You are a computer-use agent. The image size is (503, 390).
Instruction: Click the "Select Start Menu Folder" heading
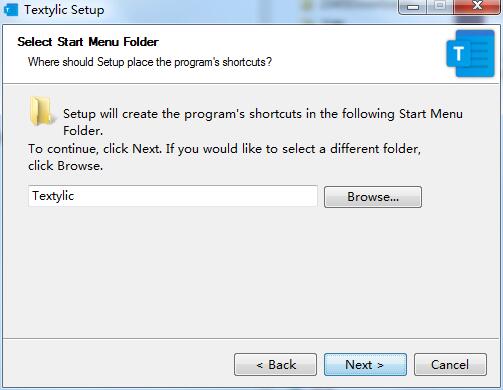click(88, 42)
